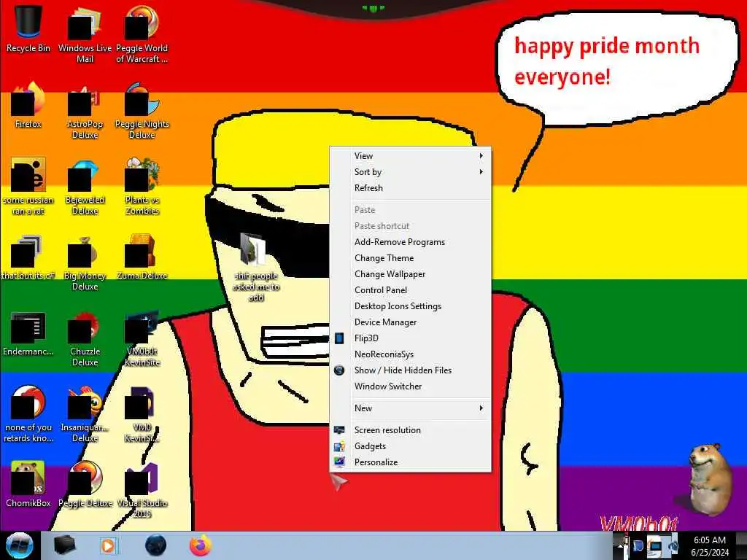The height and width of the screenshot is (560, 747).
Task: Select the Peggle Nights Deluxe desktop icon
Action: pos(142,111)
